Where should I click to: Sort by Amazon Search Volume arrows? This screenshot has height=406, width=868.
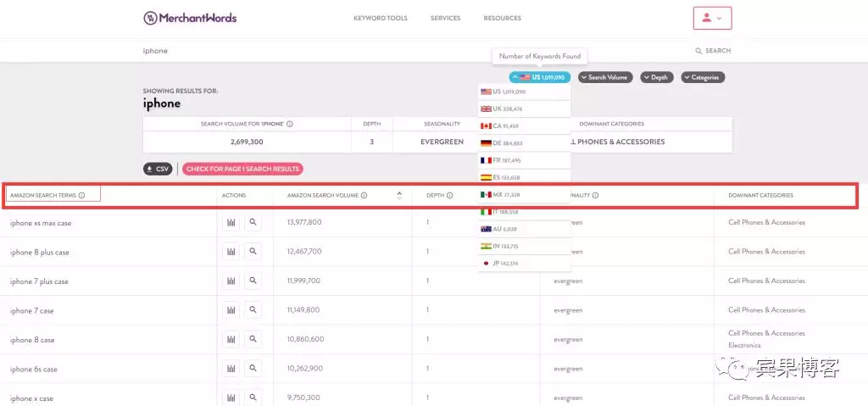399,195
